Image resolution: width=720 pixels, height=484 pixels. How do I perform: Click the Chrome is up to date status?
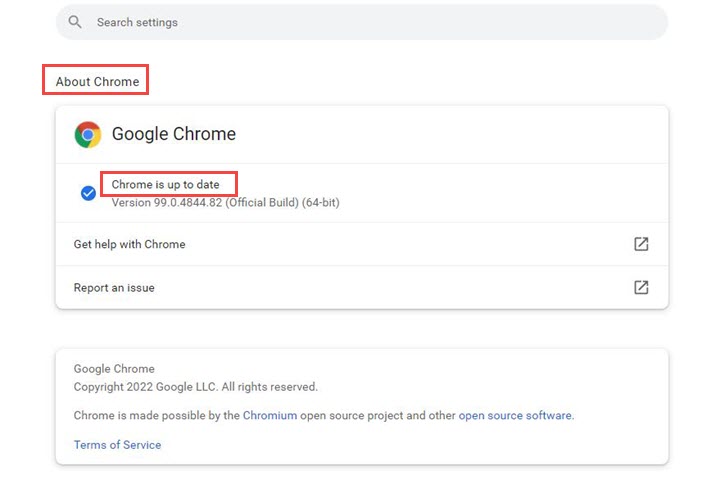166,185
